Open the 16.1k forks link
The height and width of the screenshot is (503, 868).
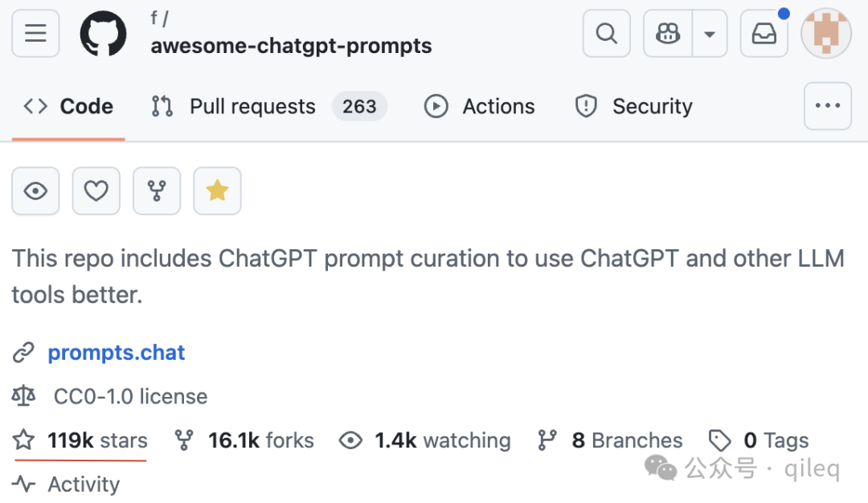(x=244, y=440)
